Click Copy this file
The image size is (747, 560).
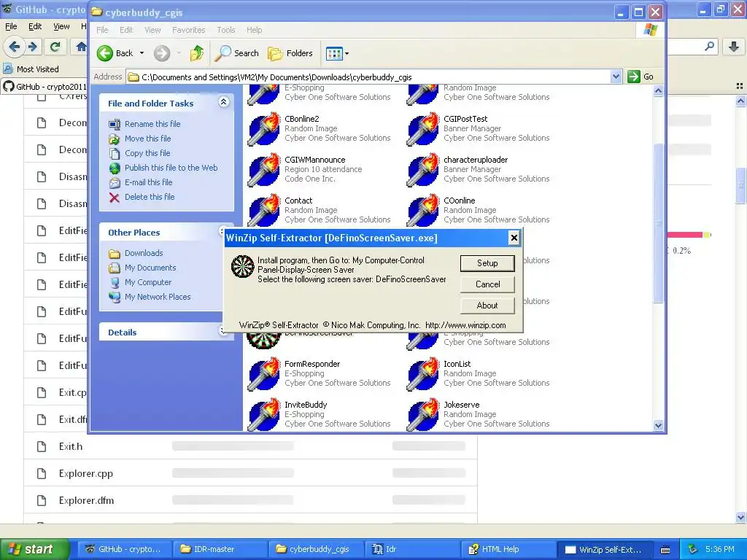point(147,153)
